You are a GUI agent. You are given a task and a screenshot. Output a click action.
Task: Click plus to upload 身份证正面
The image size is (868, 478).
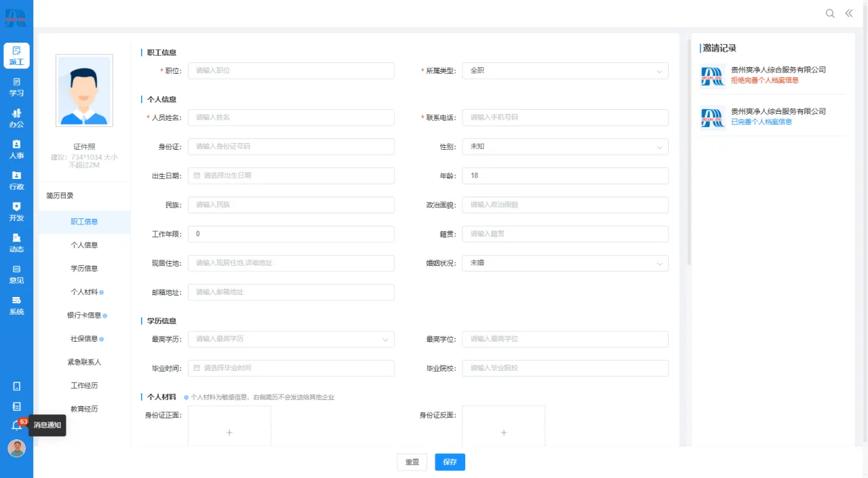click(x=229, y=433)
